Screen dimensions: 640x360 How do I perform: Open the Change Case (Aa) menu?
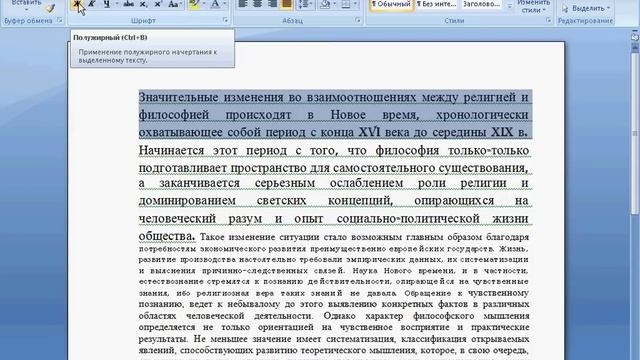175,4
